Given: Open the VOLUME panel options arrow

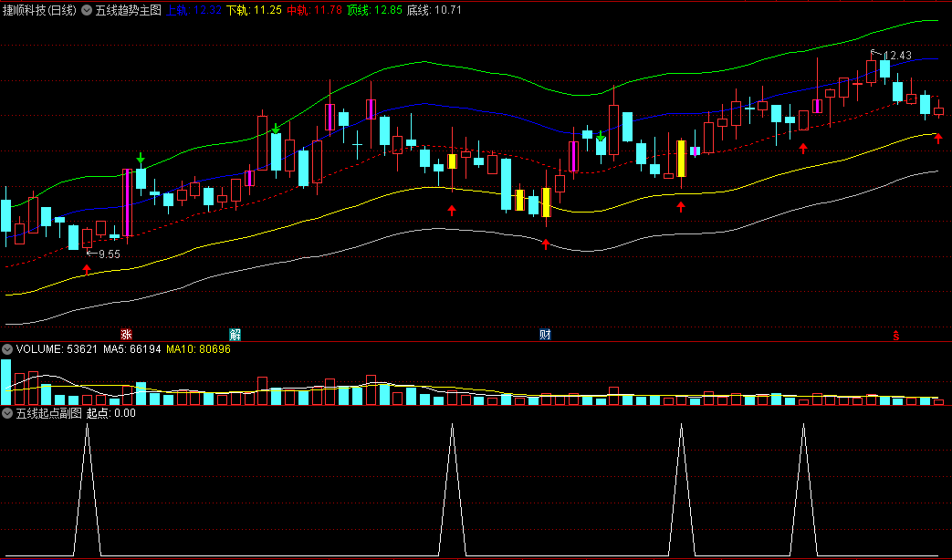Looking at the screenshot, I should click(x=7, y=349).
